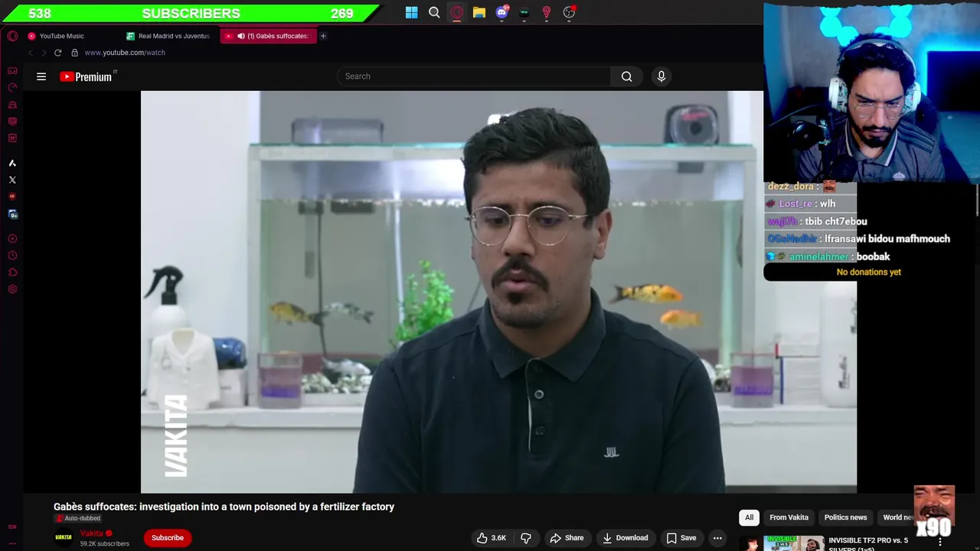Download the video
The height and width of the screenshot is (551, 980).
[x=625, y=538]
